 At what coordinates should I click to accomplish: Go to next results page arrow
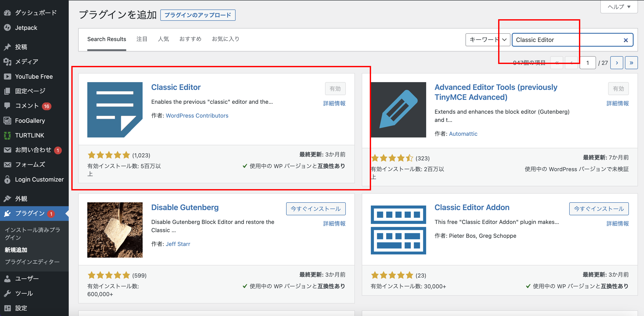617,63
